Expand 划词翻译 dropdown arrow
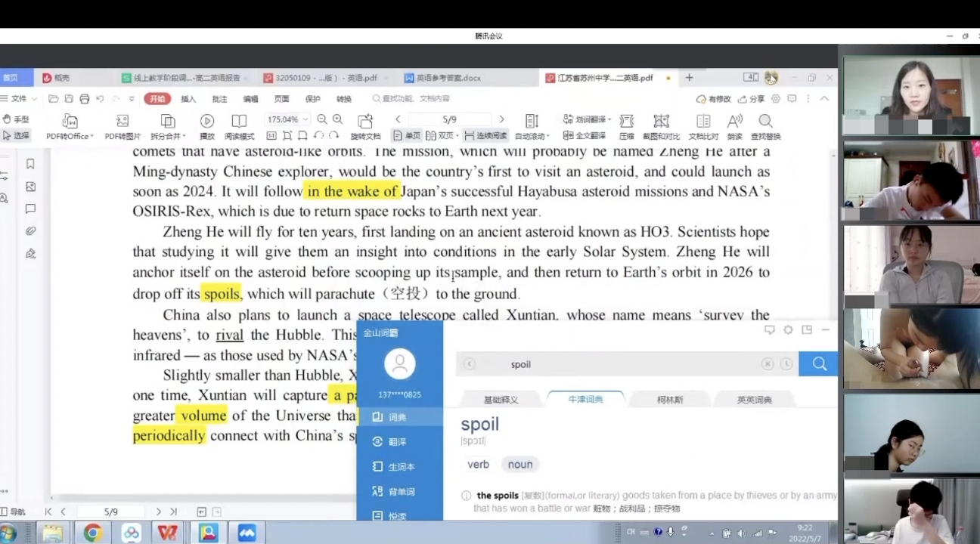Screen dimensions: 980x544 610,119
